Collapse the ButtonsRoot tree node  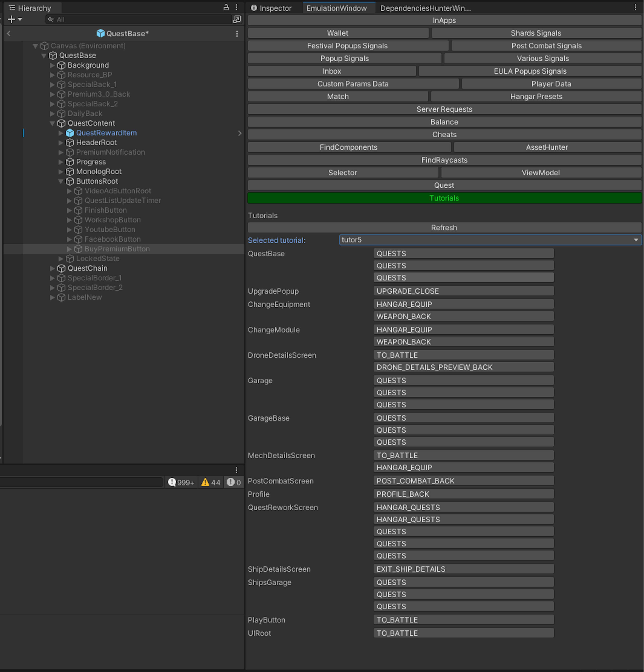[x=61, y=181]
